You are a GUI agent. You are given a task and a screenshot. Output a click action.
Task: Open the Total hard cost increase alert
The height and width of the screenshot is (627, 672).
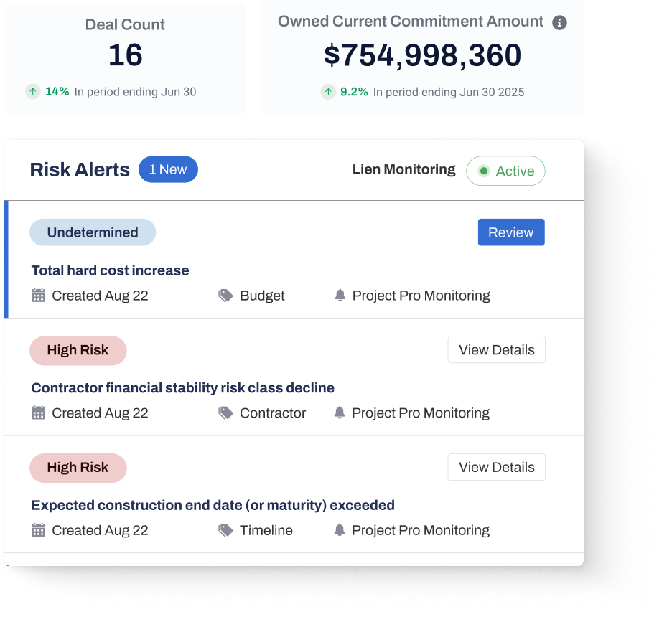(111, 270)
